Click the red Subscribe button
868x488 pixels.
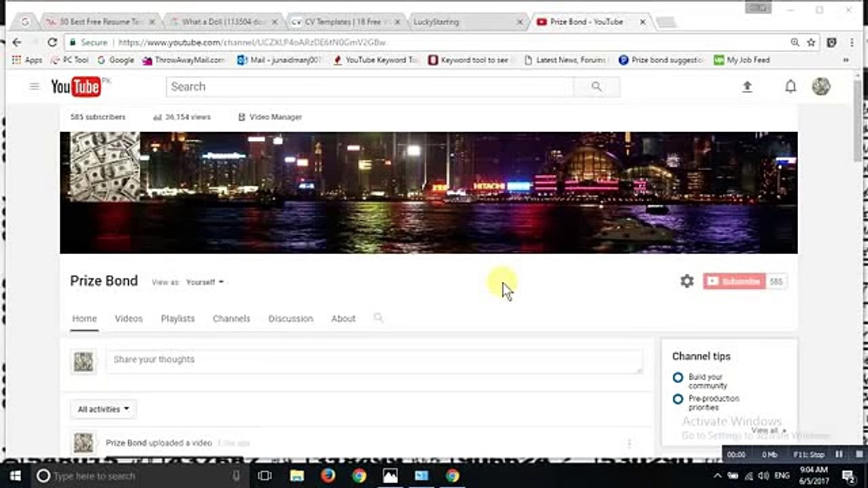(x=734, y=281)
